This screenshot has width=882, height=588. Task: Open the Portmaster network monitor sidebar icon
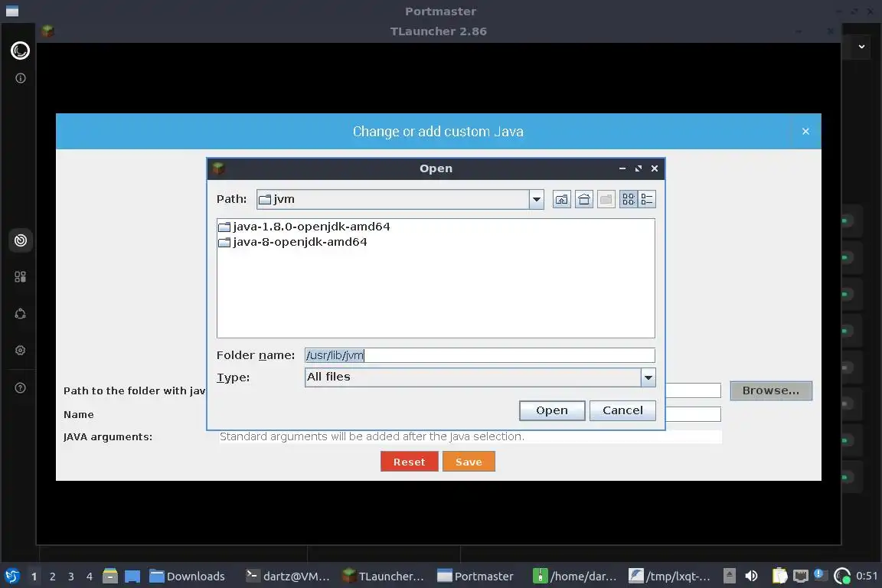pos(20,240)
